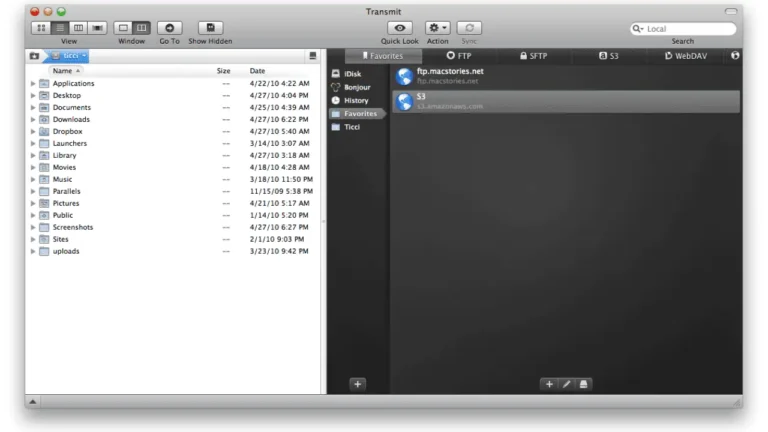Add new favorite with plus button
768x432 pixels.
tap(549, 384)
